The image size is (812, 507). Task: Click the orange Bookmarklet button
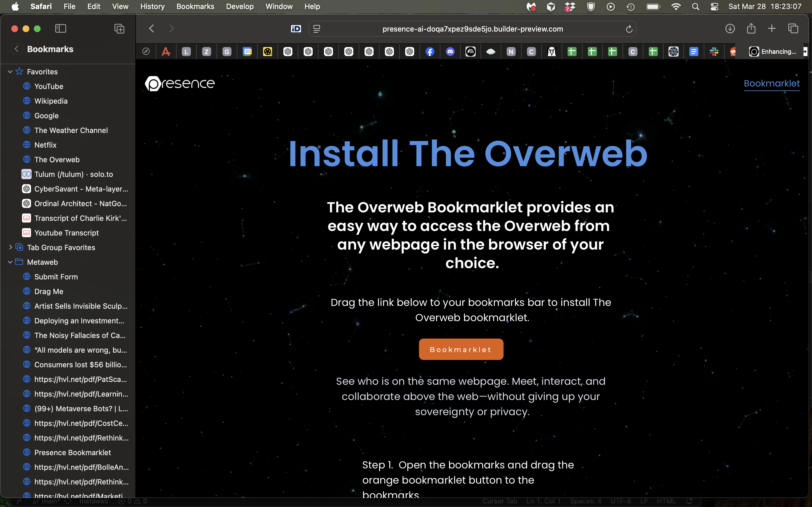[x=461, y=349]
